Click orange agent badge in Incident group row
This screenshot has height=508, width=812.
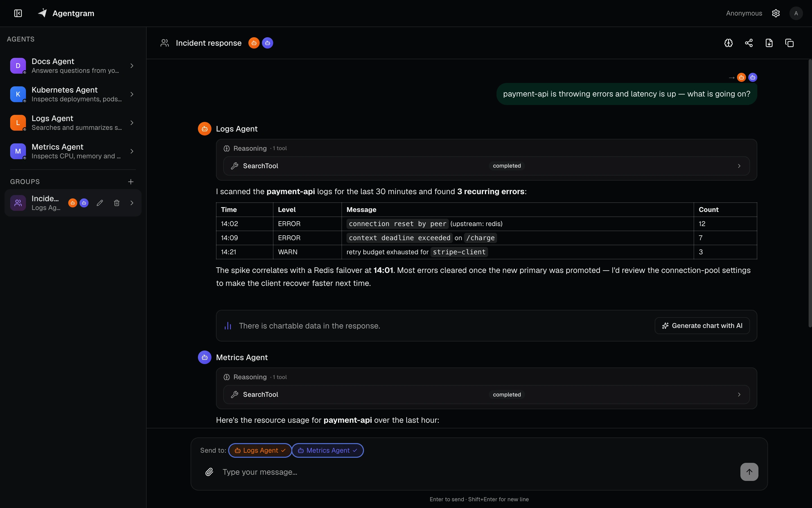72,203
